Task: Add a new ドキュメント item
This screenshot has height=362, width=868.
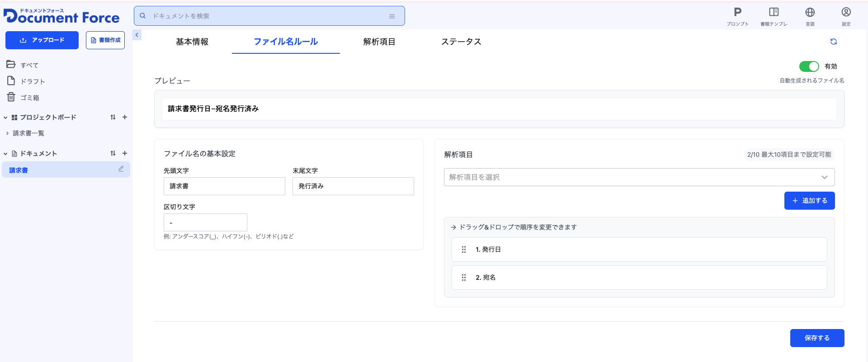Action: click(125, 153)
